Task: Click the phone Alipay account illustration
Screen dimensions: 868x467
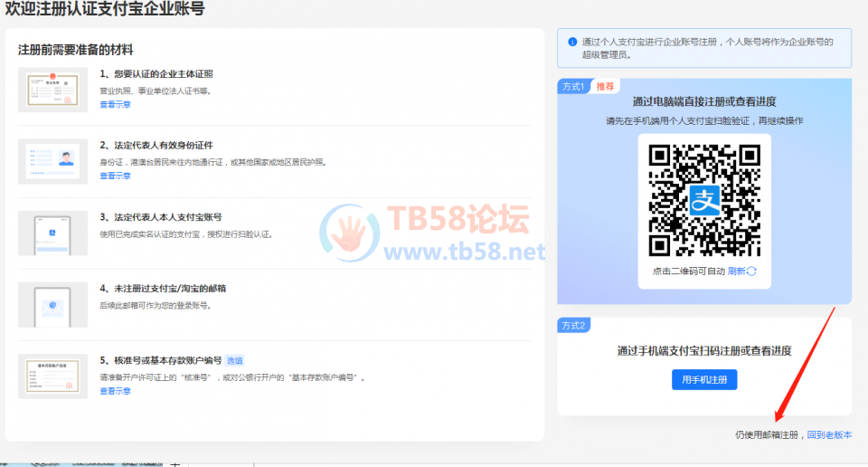Action: (52, 233)
